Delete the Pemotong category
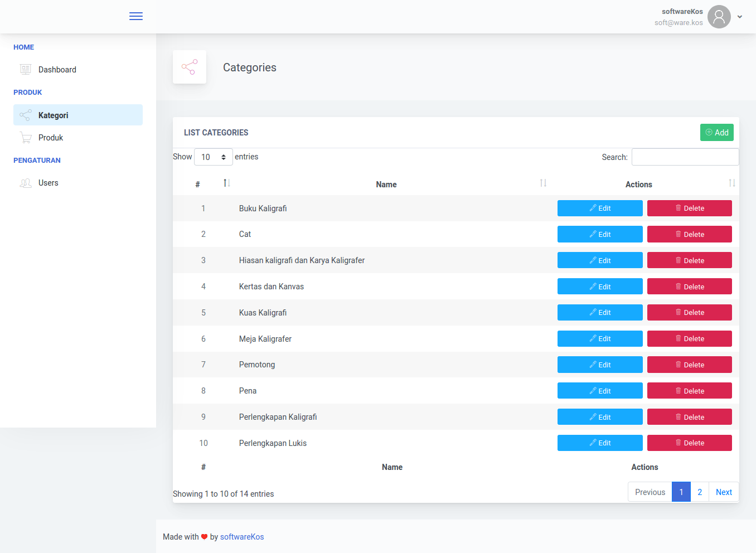The width and height of the screenshot is (756, 553). pos(690,365)
